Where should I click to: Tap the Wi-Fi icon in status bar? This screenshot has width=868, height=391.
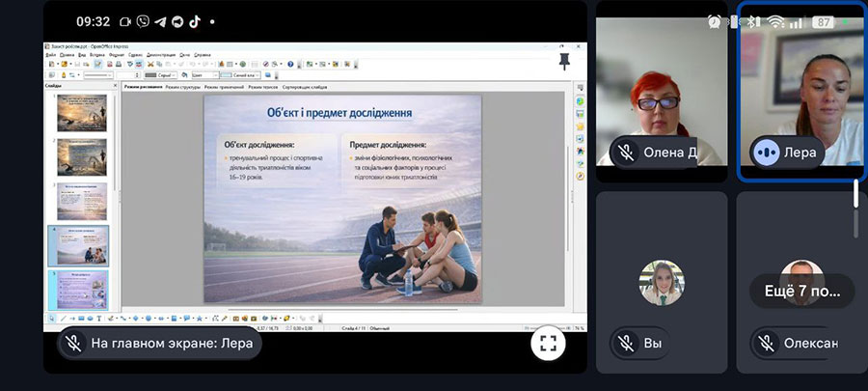pyautogui.click(x=775, y=21)
